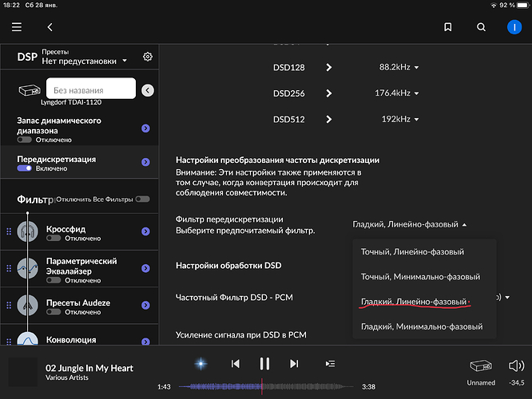The height and width of the screenshot is (399, 532).
Task: Open signal path star indicator
Action: point(200,364)
